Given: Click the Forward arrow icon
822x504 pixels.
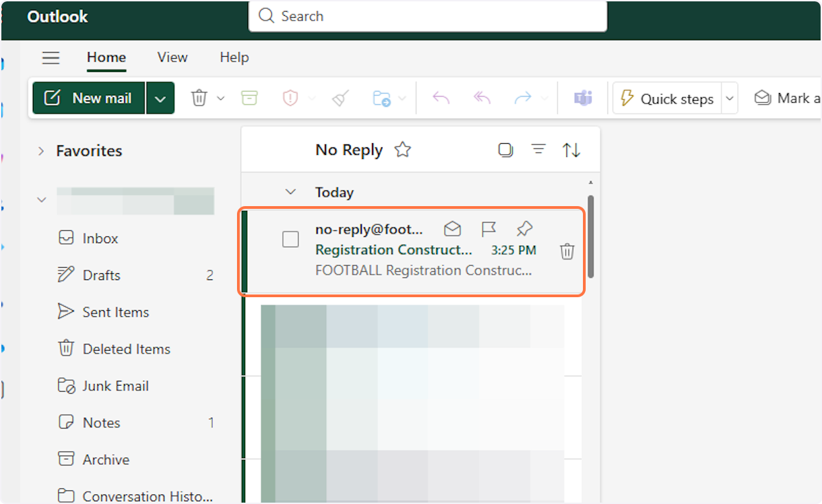Looking at the screenshot, I should tap(523, 99).
